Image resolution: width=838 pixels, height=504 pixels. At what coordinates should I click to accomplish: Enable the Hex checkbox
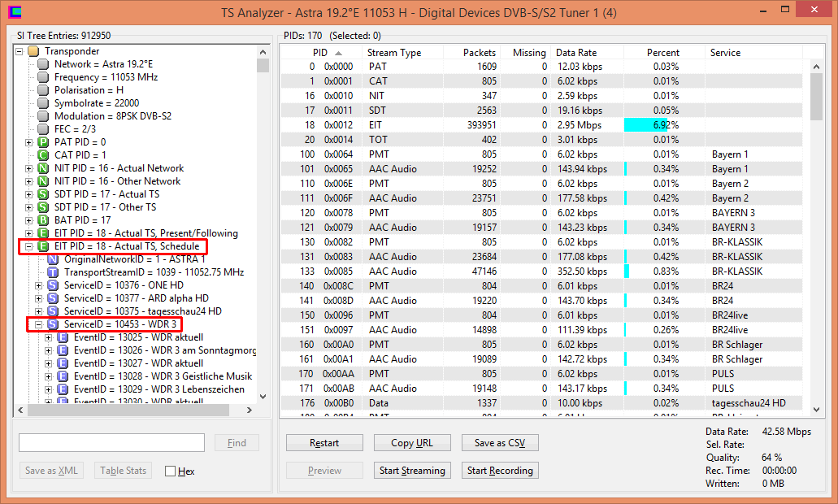(x=170, y=471)
